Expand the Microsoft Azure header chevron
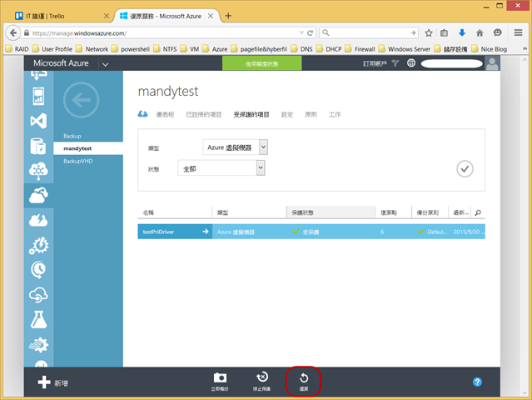The image size is (532, 400). [x=105, y=64]
